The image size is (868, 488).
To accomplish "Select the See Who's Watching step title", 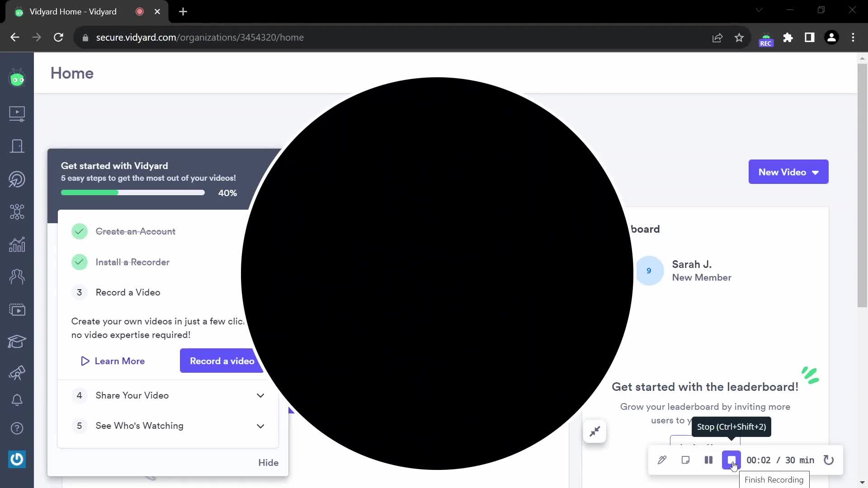I will click(139, 426).
